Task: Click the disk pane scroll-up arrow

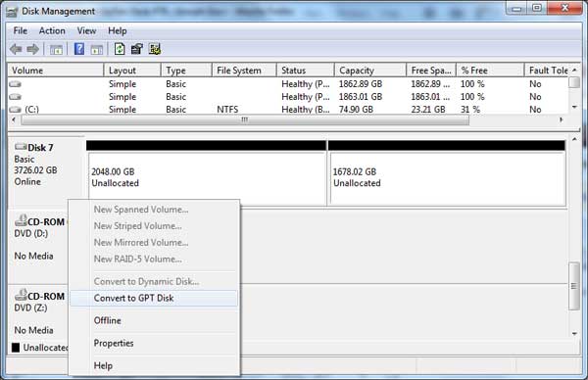Action: [x=574, y=139]
